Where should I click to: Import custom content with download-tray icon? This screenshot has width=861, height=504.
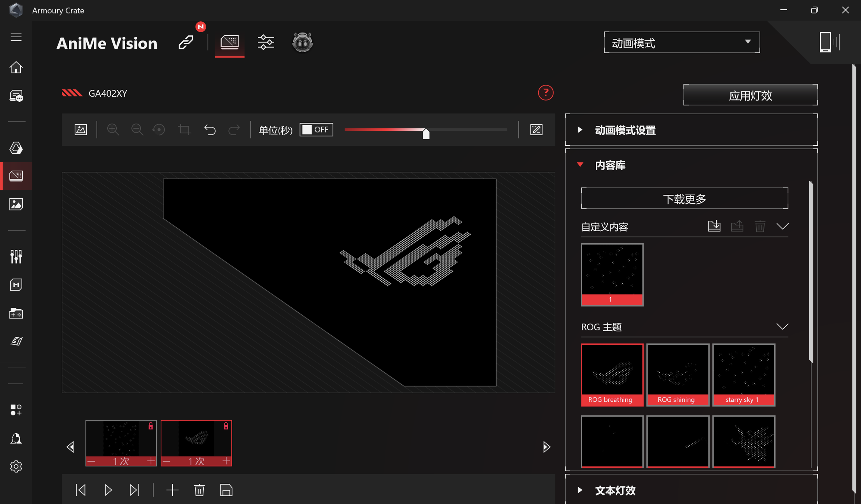(x=714, y=226)
